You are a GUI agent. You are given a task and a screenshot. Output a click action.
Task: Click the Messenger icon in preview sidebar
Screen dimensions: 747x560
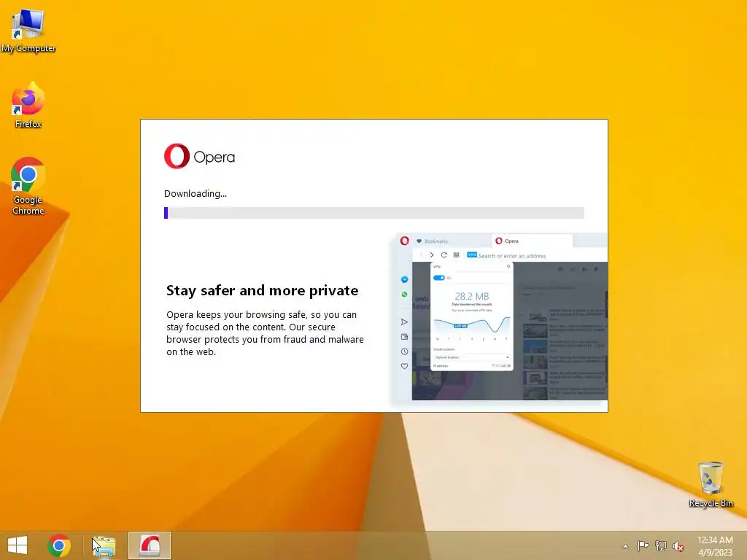click(x=404, y=279)
